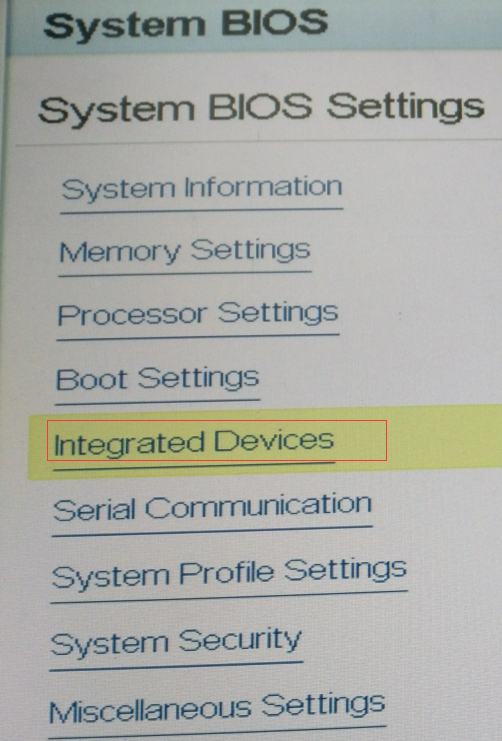
Task: Click the word Miscellaneous at the list bottom
Action: click(150, 710)
